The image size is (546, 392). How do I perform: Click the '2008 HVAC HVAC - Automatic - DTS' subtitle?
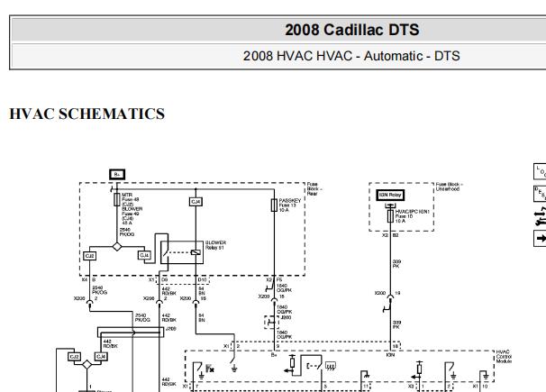(351, 56)
